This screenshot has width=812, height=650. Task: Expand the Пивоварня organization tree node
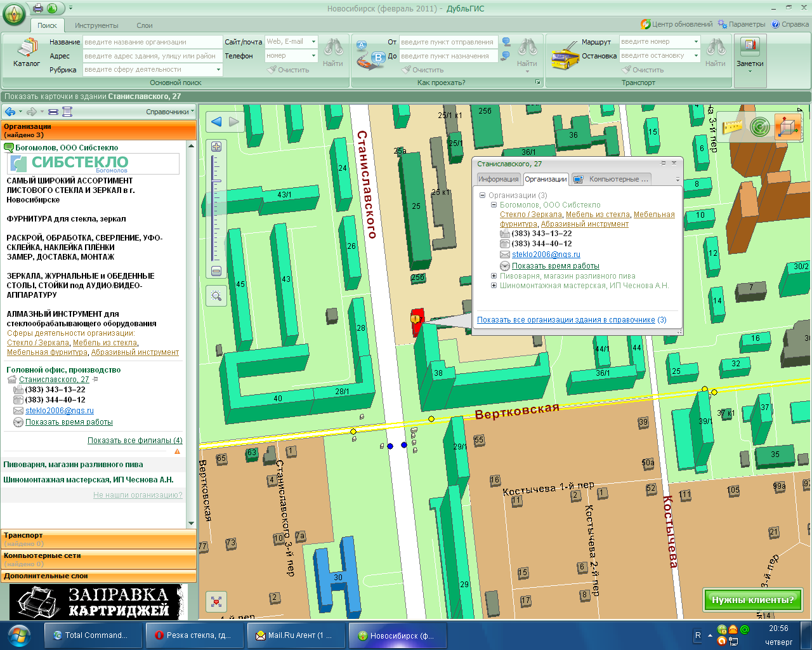click(x=494, y=276)
